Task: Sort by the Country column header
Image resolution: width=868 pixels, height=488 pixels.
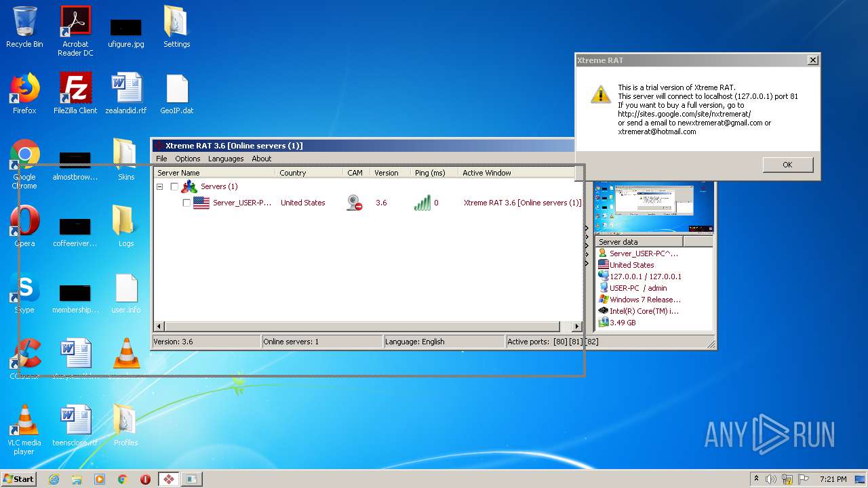Action: tap(310, 173)
